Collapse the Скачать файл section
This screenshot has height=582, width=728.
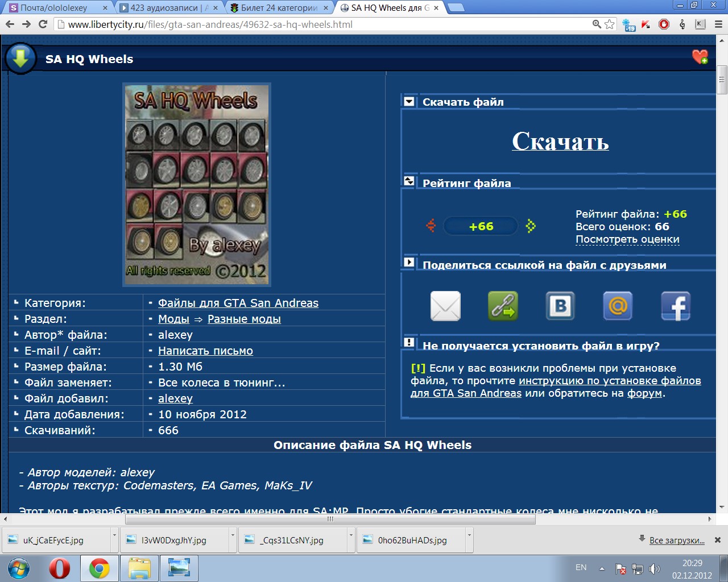click(409, 102)
